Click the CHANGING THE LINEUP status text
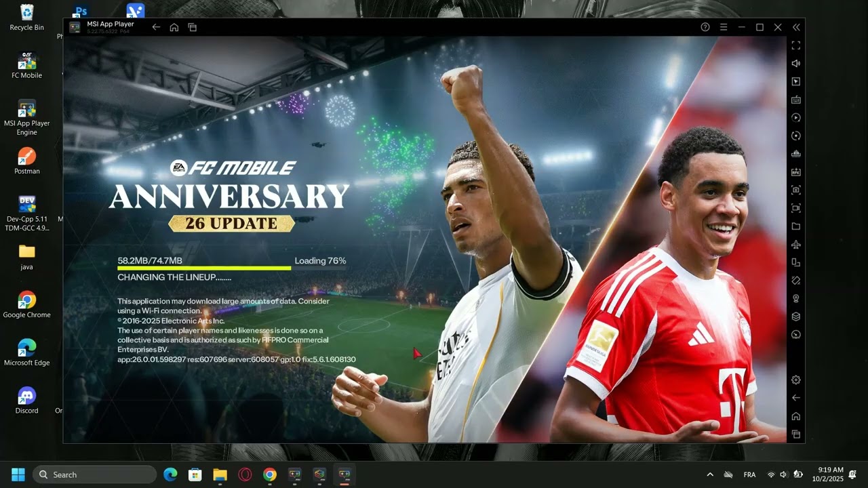The width and height of the screenshot is (868, 488). (174, 277)
